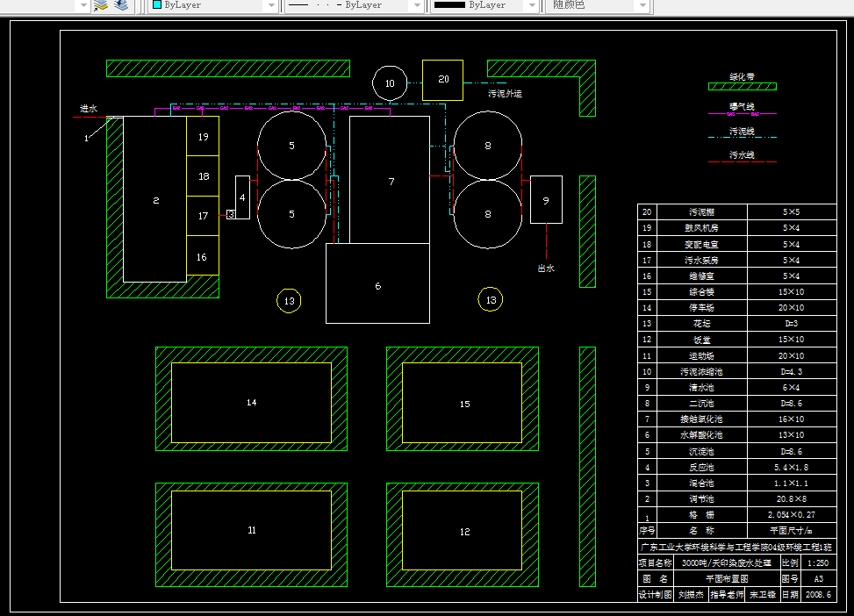854x616 pixels.
Task: Select table cell 运动场
Action: (701, 355)
